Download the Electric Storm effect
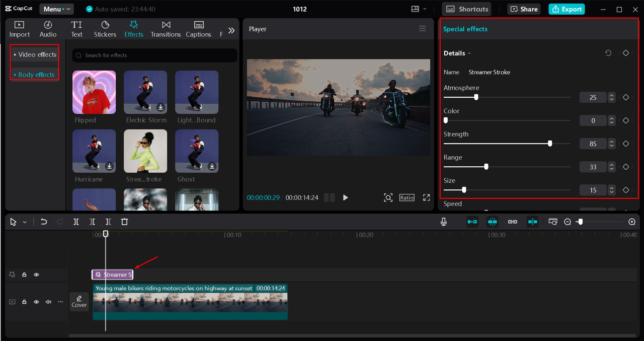This screenshot has height=341, width=644. (160, 107)
